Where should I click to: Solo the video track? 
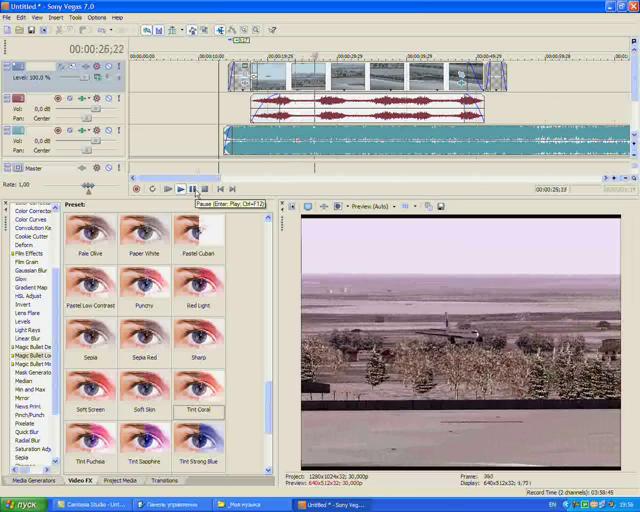[119, 66]
